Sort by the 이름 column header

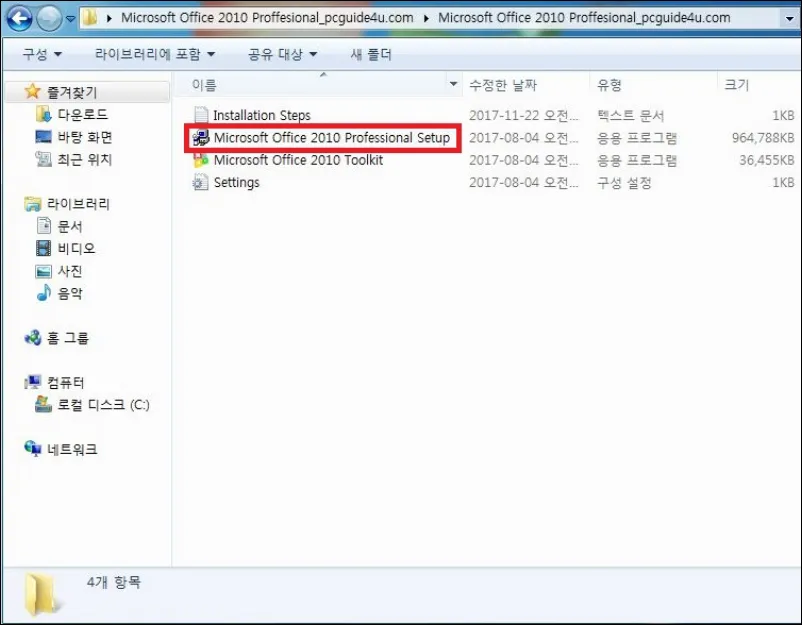pyautogui.click(x=204, y=85)
